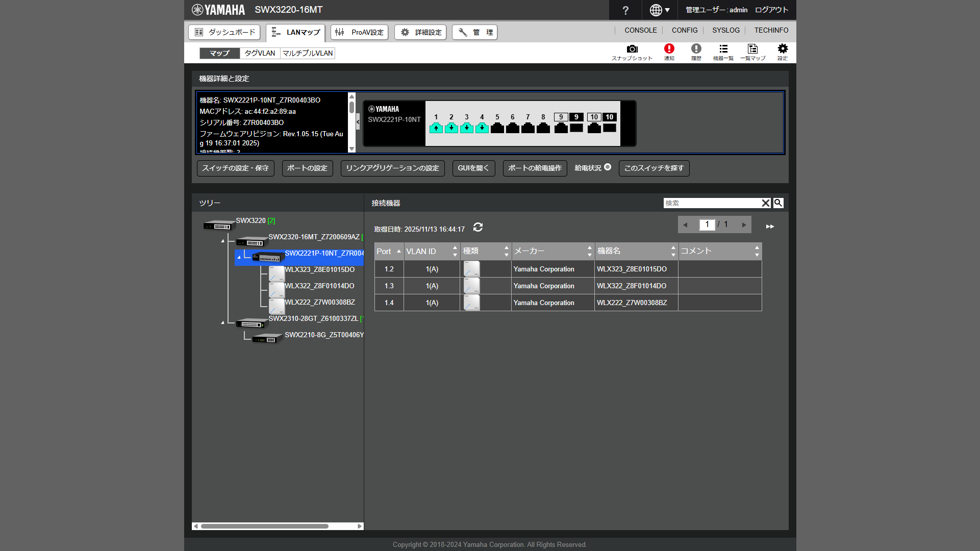Open the device list icon
This screenshot has width=980, height=551.
(x=723, y=49)
